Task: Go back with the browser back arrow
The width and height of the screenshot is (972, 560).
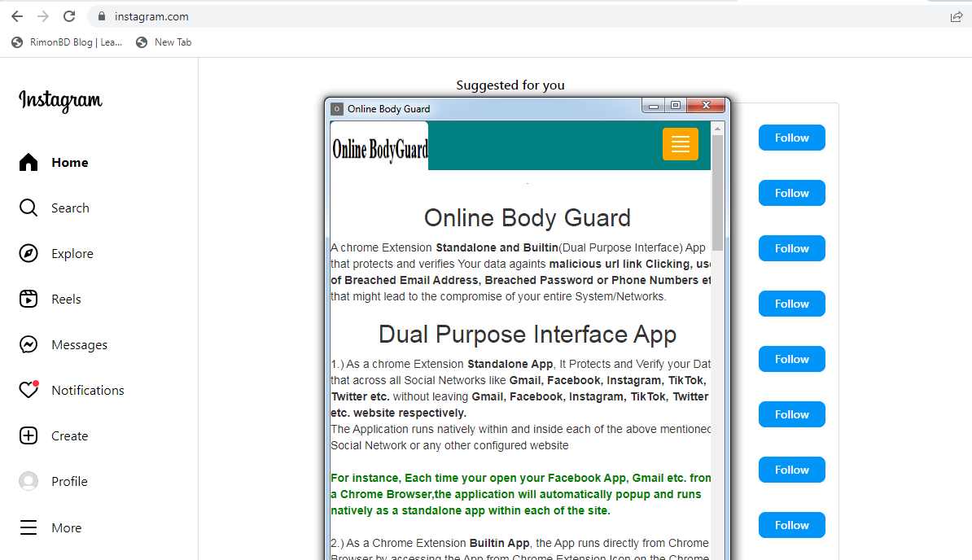Action: point(17,17)
